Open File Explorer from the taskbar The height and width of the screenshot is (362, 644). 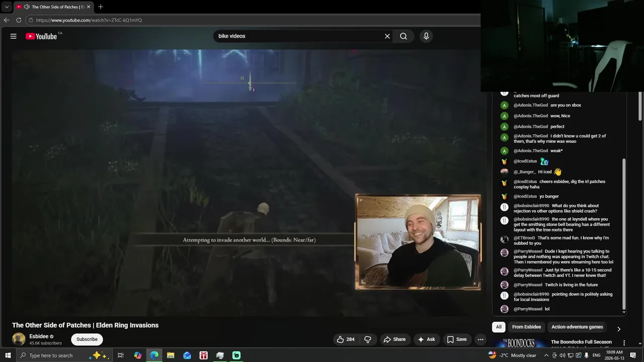coord(171,355)
